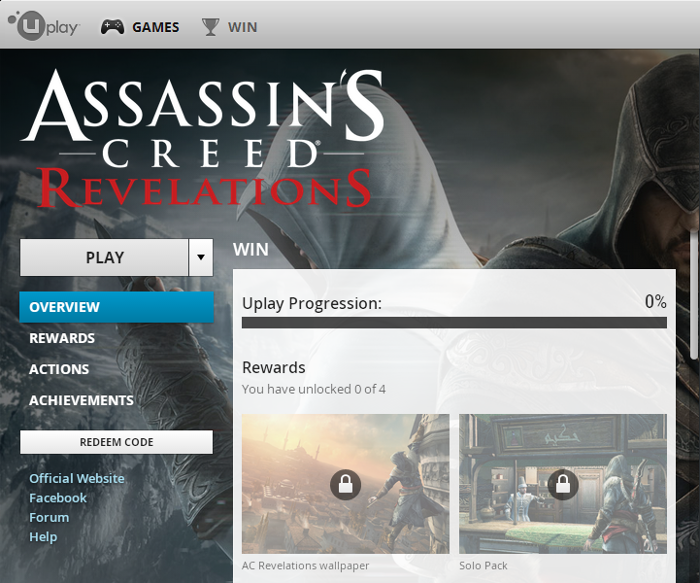Click the Assassin's Creed Revelations logo

point(203,138)
